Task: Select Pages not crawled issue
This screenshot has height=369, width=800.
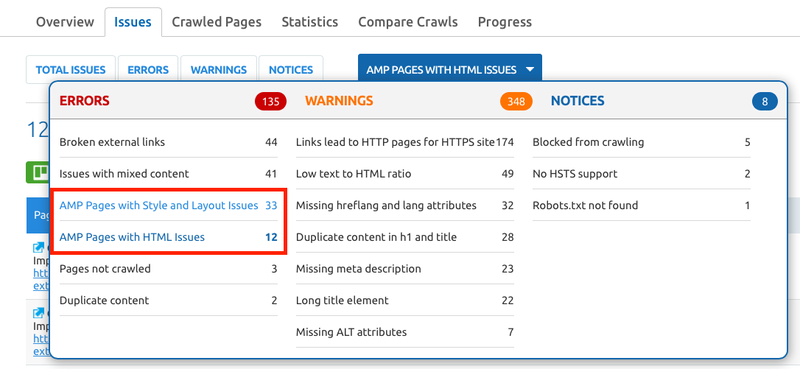Action: (x=168, y=268)
